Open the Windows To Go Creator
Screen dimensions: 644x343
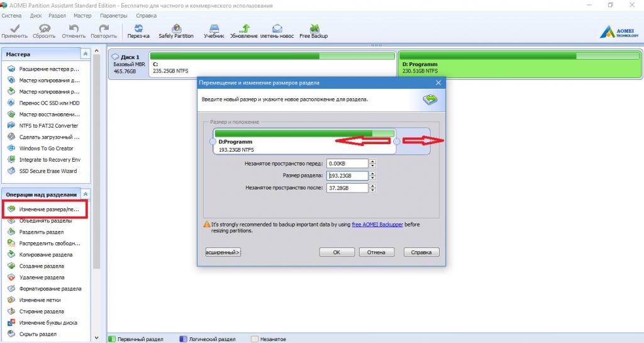tap(40, 149)
